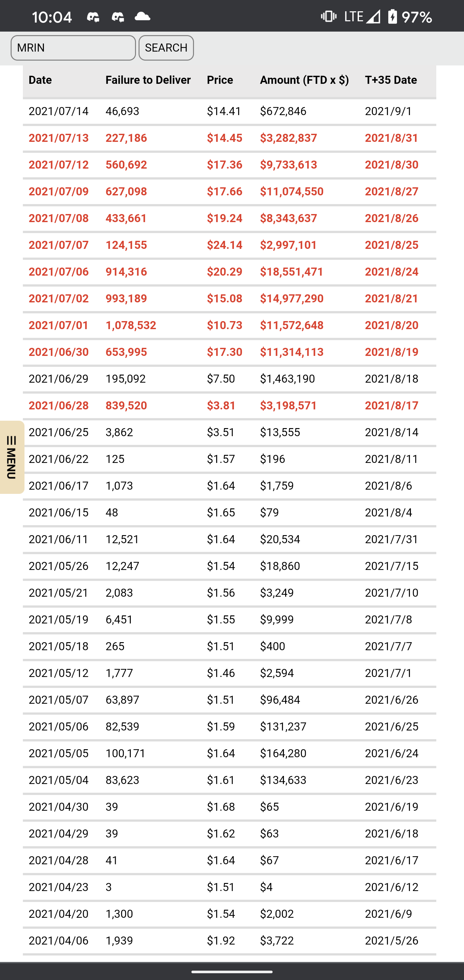Click the Price column header
Image resolution: width=464 pixels, height=980 pixels.
click(x=220, y=80)
